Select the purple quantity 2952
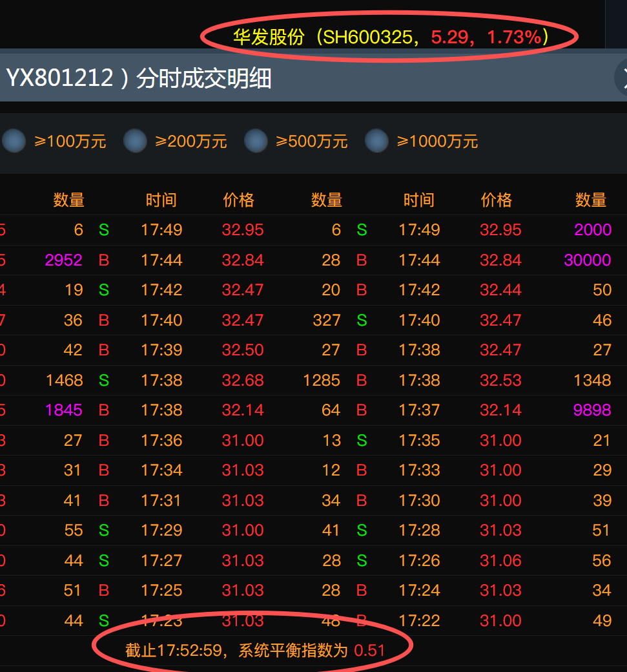This screenshot has height=672, width=627. [x=63, y=260]
